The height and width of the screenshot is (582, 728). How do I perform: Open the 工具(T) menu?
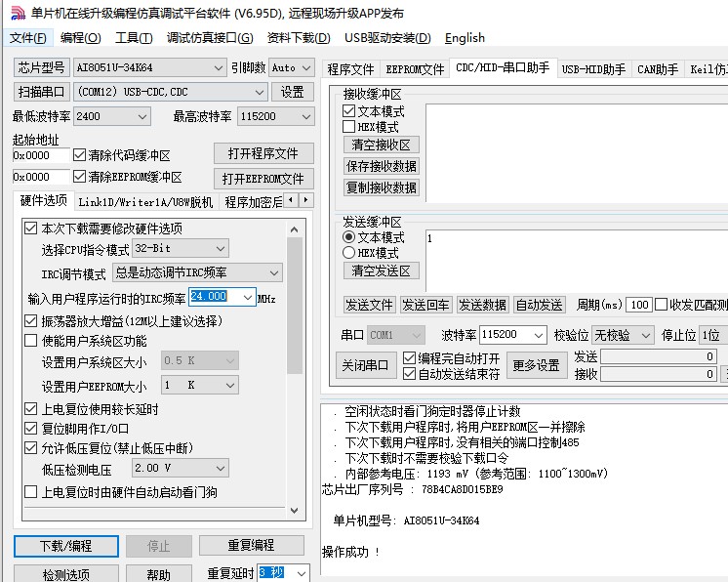[x=134, y=38]
